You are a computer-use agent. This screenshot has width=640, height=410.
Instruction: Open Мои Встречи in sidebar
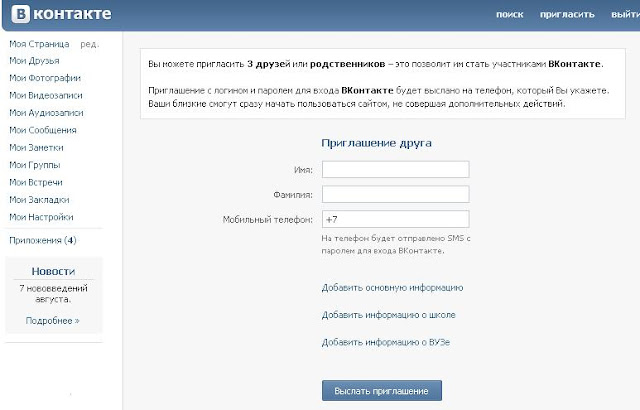coord(36,182)
